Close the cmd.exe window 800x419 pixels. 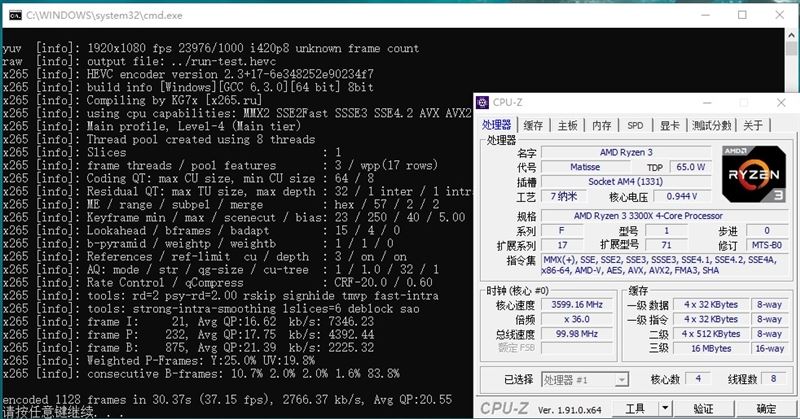pos(780,15)
